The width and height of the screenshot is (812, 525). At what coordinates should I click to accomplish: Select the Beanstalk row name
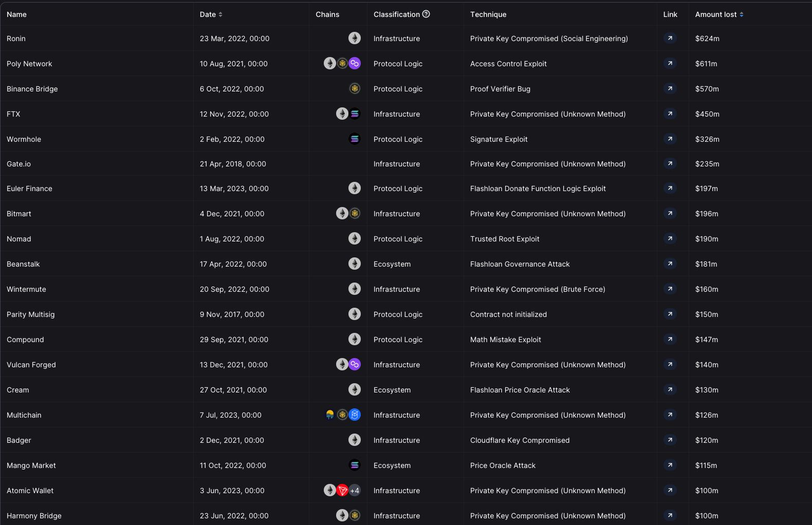pyautogui.click(x=23, y=264)
